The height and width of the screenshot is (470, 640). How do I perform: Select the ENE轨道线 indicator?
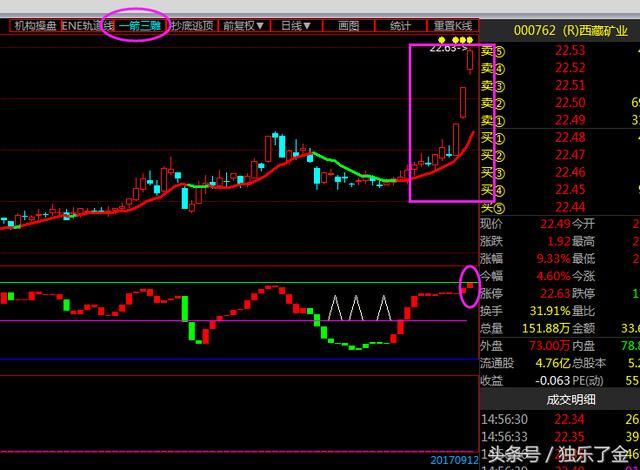click(82, 26)
